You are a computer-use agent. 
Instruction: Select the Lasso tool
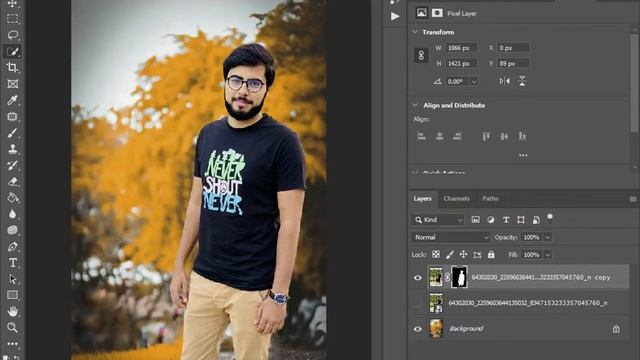[x=13, y=35]
